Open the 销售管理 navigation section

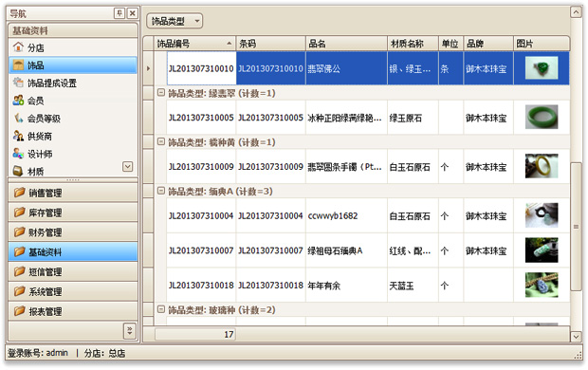[x=73, y=193]
